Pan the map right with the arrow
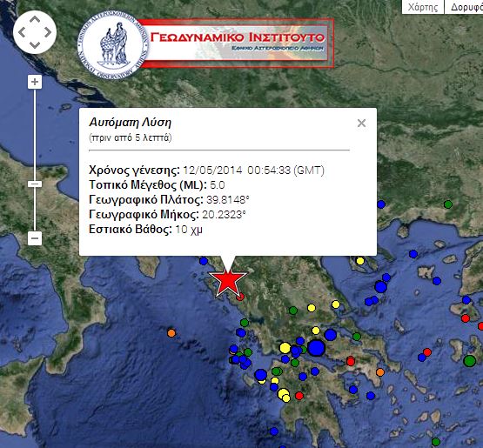 pos(48,32)
